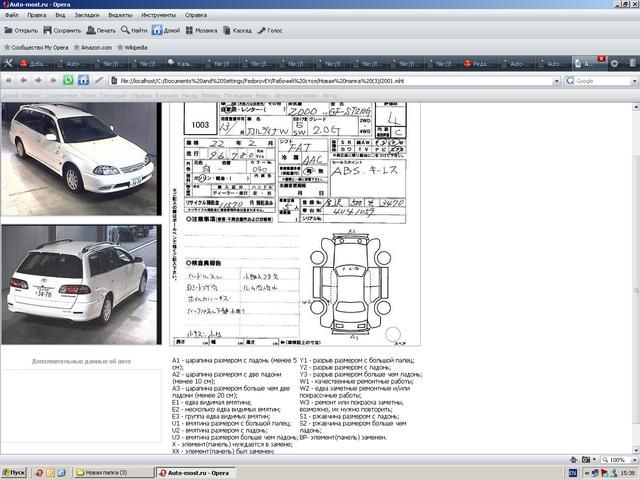
Task: Click the Пуск (Start) button on taskbar
Action: [14, 472]
